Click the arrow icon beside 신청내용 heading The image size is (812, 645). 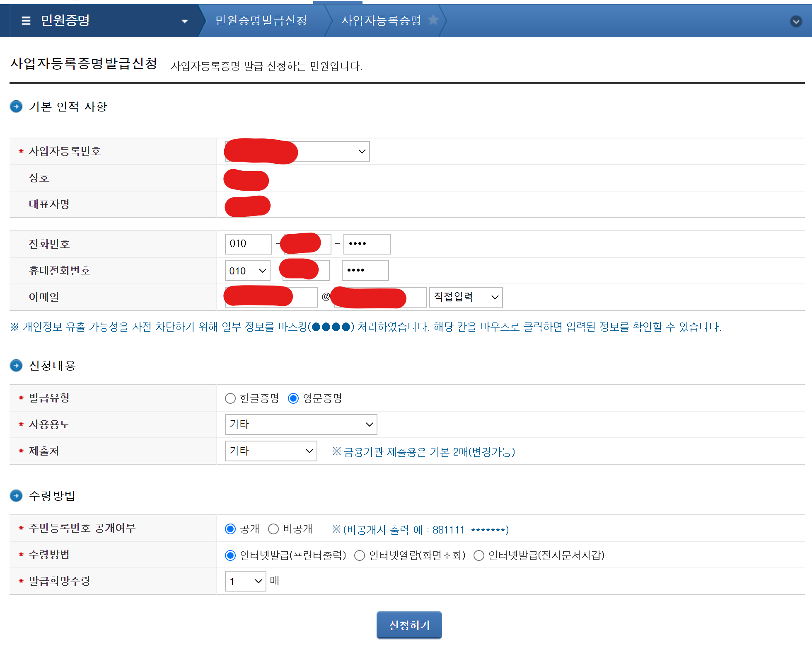[x=16, y=366]
